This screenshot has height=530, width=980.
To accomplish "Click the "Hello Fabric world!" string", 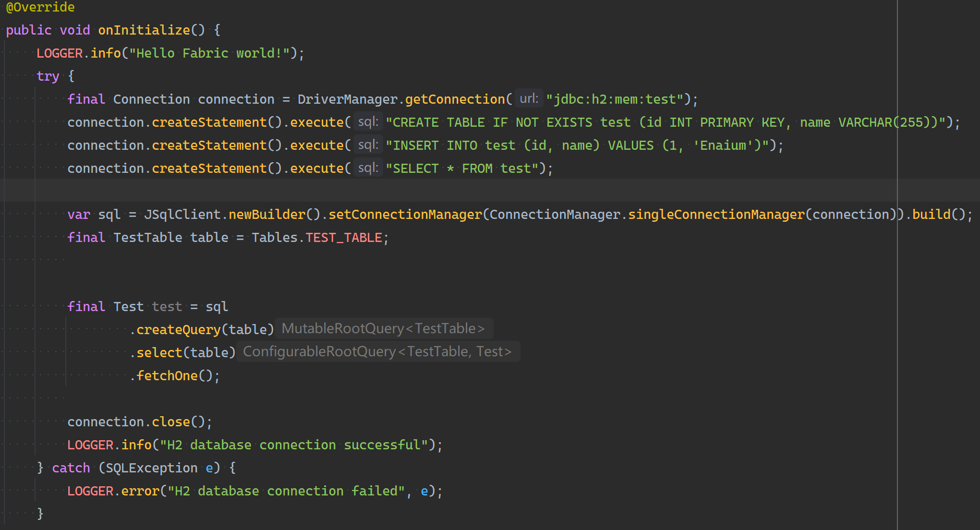I will (x=209, y=53).
